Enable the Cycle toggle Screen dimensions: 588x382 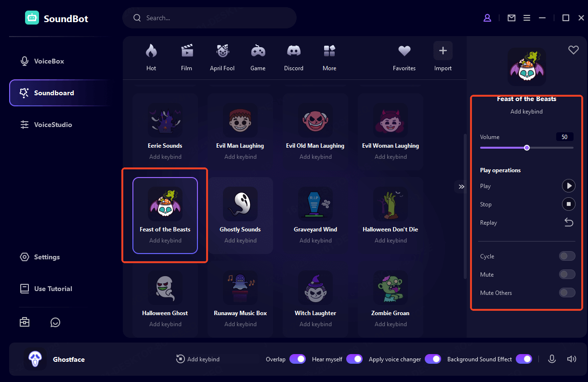tap(567, 256)
